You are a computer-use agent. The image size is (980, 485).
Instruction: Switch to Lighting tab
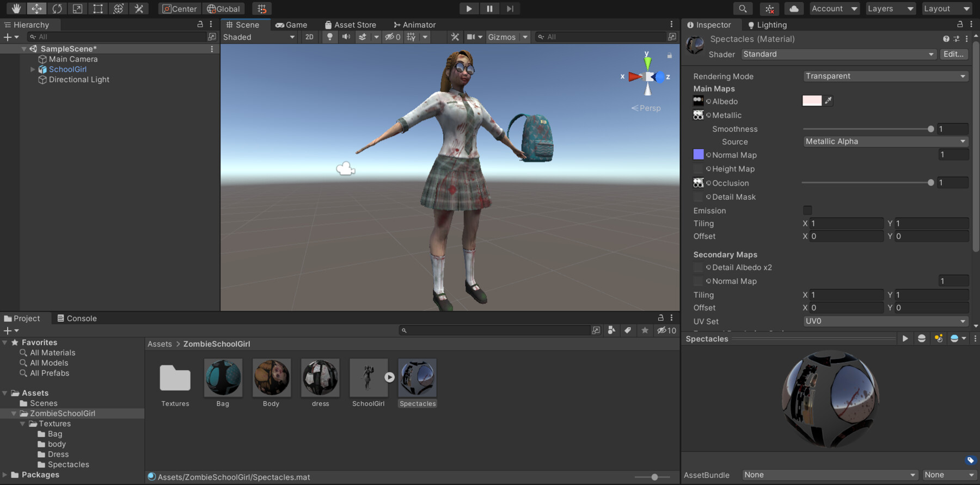click(767, 25)
